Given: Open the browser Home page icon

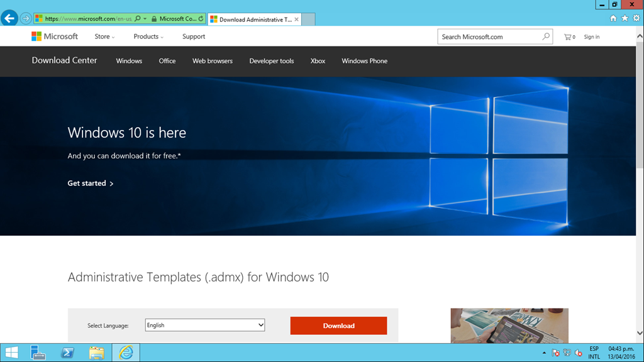Looking at the screenshot, I should pos(613,18).
